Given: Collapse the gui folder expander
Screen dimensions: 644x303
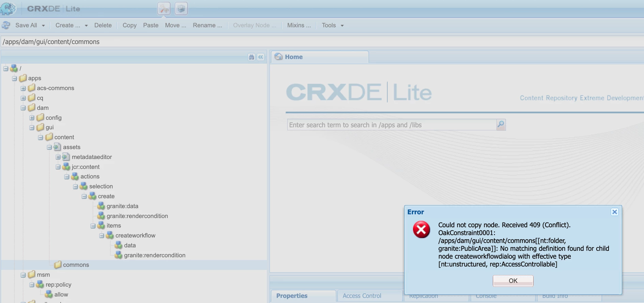Looking at the screenshot, I should tap(32, 128).
